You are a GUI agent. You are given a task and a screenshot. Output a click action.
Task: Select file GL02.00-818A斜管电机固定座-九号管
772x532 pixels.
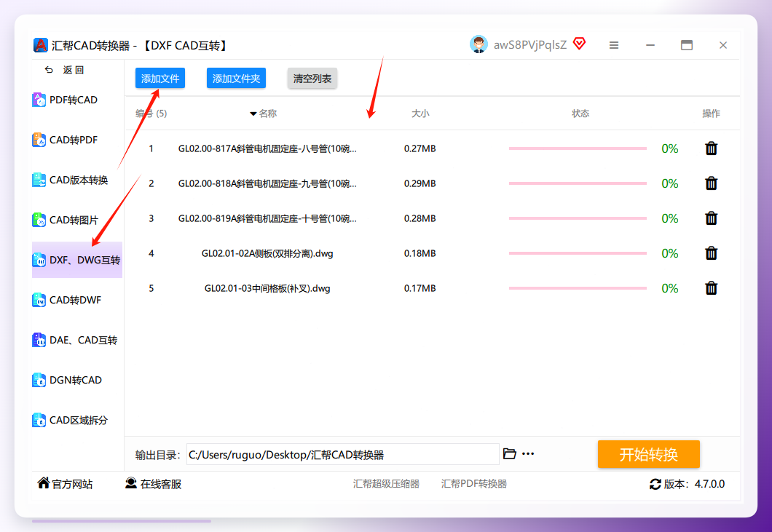(267, 183)
